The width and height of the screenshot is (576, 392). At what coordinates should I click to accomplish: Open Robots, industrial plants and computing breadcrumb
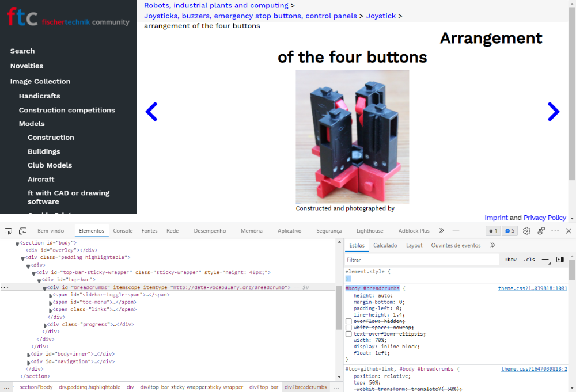[216, 6]
